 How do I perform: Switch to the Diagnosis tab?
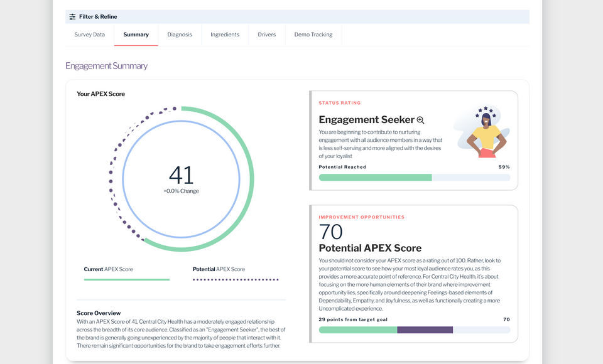tap(180, 35)
